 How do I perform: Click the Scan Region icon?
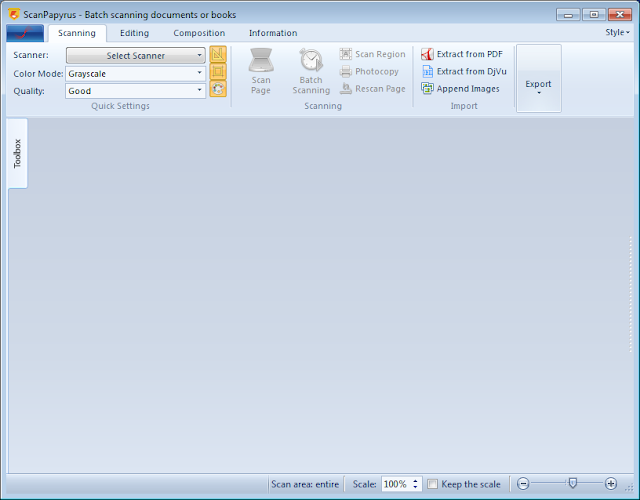coord(346,54)
